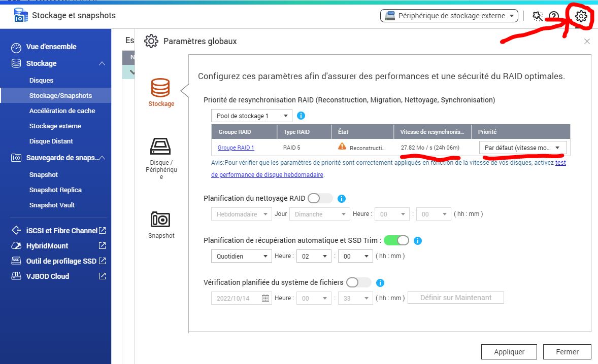Click info icon beside Pool de stockage 1
Image resolution: width=598 pixels, height=364 pixels.
pyautogui.click(x=301, y=116)
